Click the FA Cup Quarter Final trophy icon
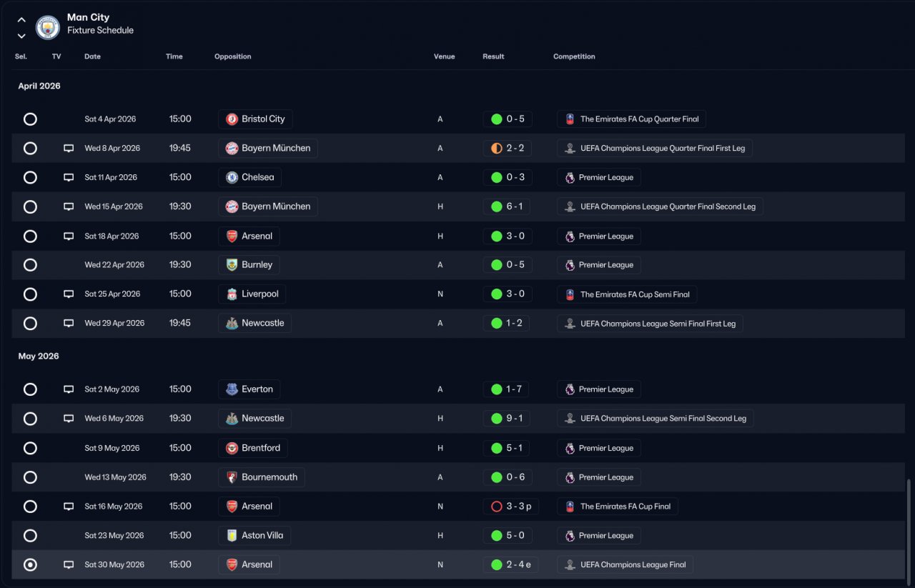This screenshot has height=588, width=915. [570, 119]
